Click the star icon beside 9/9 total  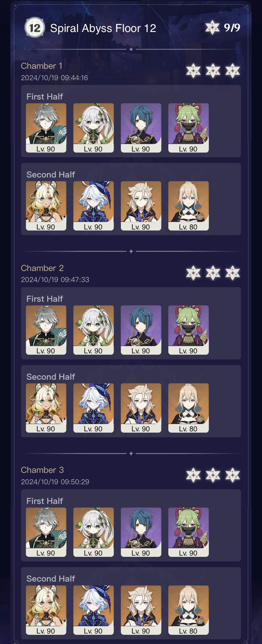[x=212, y=28]
